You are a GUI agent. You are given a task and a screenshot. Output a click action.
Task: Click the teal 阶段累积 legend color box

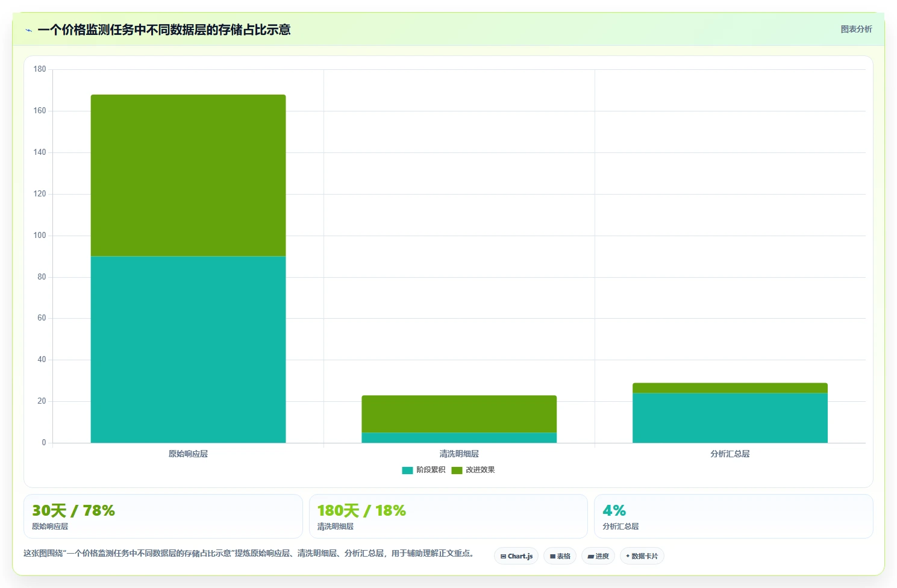pyautogui.click(x=407, y=471)
